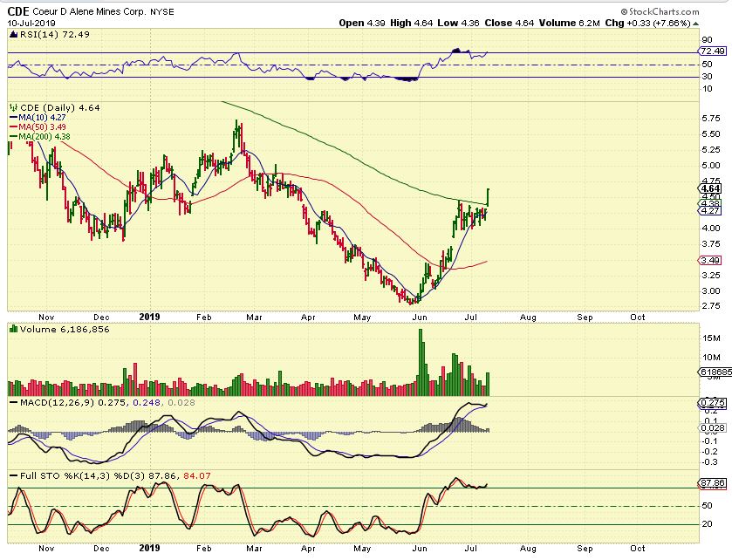Screen dimensions: 732x560
Task: Click the 4.27 price tag on right axis
Action: [x=711, y=211]
